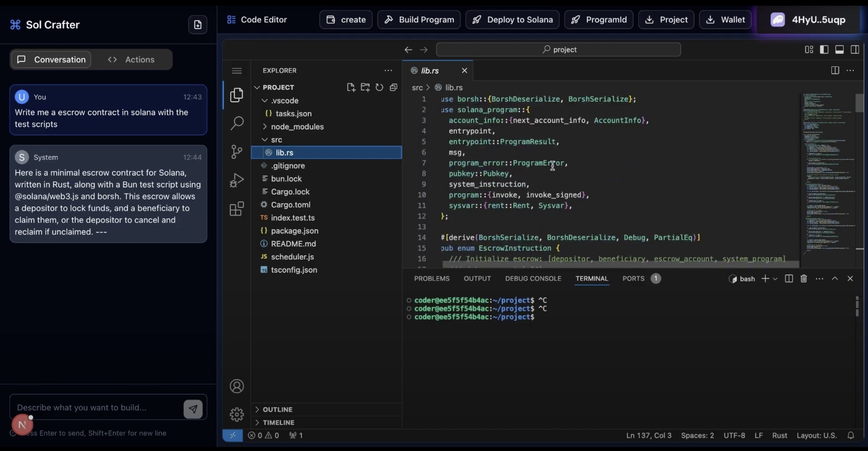Switch to the Actions tab
The height and width of the screenshot is (451, 868).
tap(133, 59)
